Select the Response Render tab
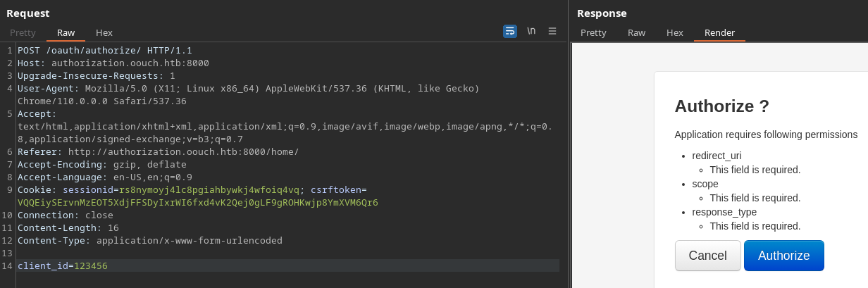The width and height of the screenshot is (868, 288). (719, 32)
